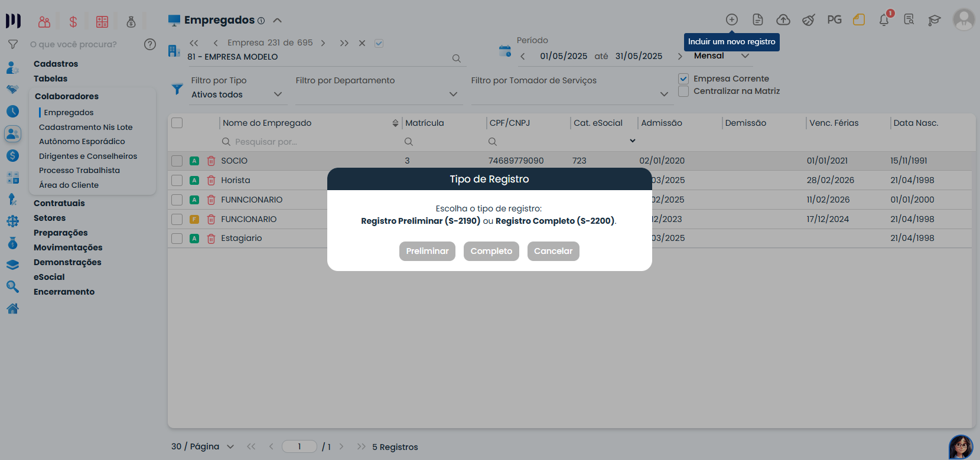Click the page number input in pagination
Screen dimensions: 980x460
(299, 446)
